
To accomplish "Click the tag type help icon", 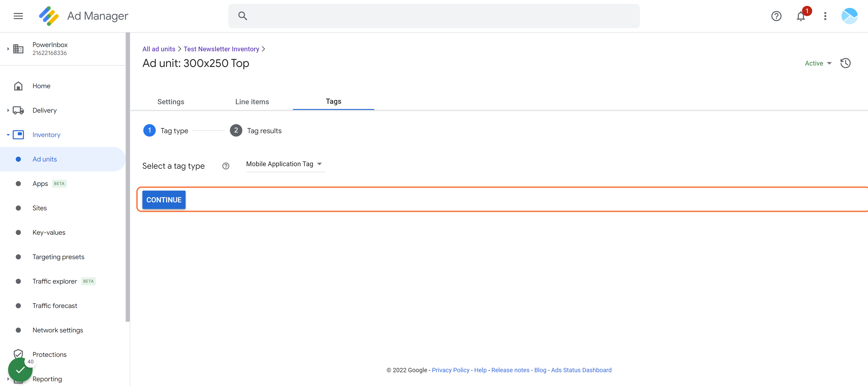I will click(x=226, y=166).
